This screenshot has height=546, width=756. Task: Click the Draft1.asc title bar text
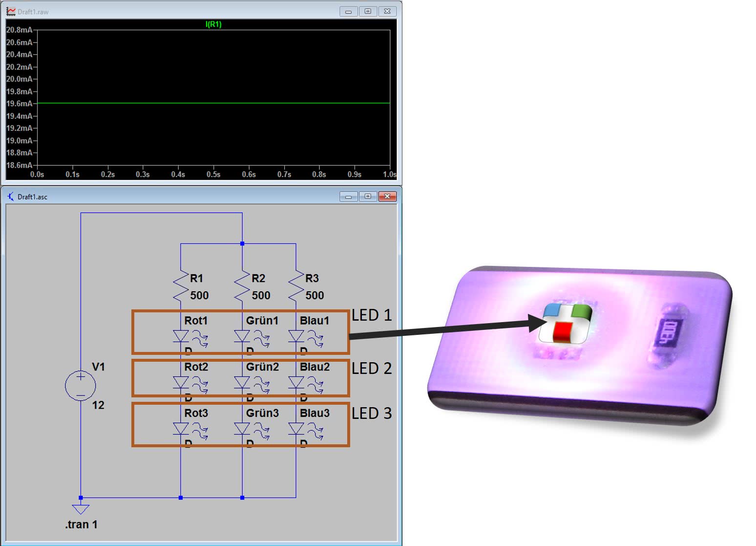pos(33,197)
